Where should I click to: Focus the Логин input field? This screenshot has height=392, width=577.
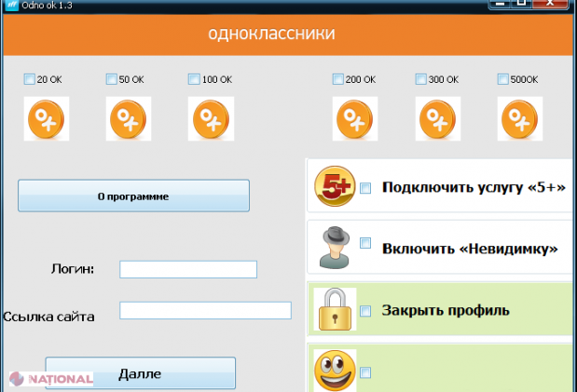coord(188,269)
